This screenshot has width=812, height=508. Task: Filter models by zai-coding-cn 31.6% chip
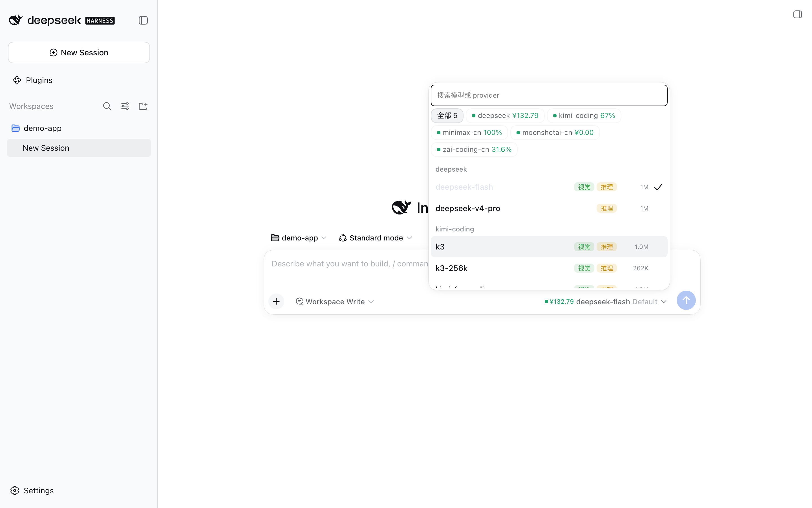tap(474, 150)
